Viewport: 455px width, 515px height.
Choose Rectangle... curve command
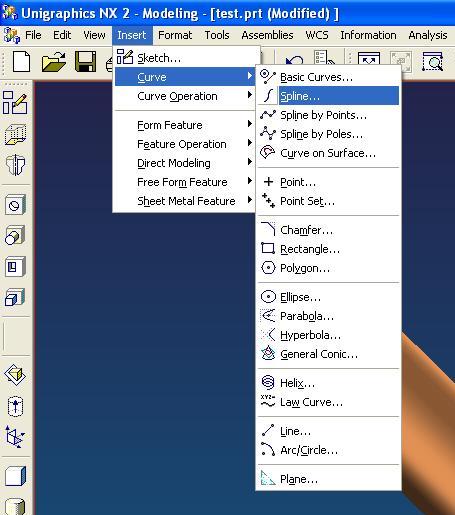pyautogui.click(x=329, y=249)
